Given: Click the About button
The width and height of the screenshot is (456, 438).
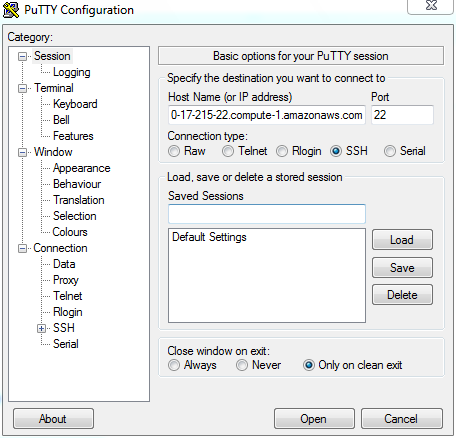Looking at the screenshot, I should point(53,419).
